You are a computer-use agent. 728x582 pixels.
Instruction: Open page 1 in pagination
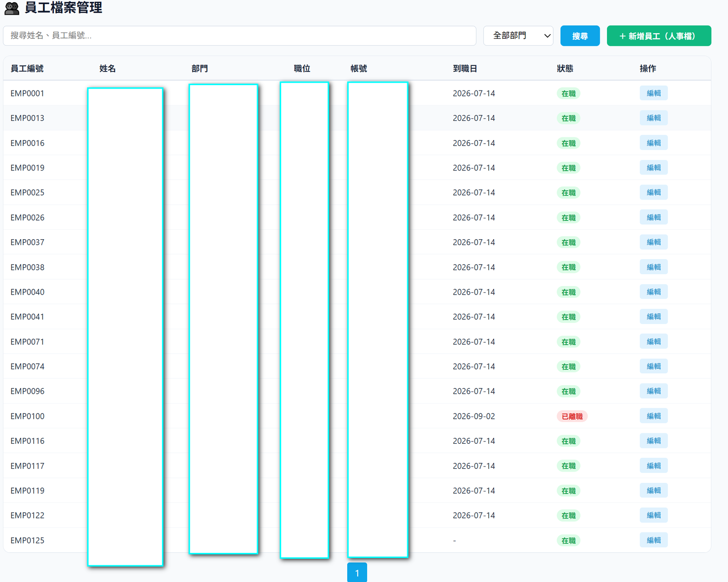(x=357, y=572)
